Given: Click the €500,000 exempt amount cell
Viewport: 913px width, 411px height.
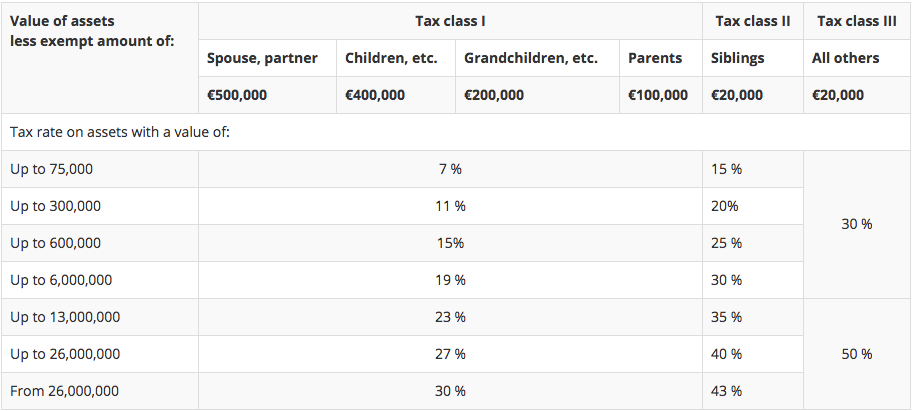Looking at the screenshot, I should click(x=237, y=95).
